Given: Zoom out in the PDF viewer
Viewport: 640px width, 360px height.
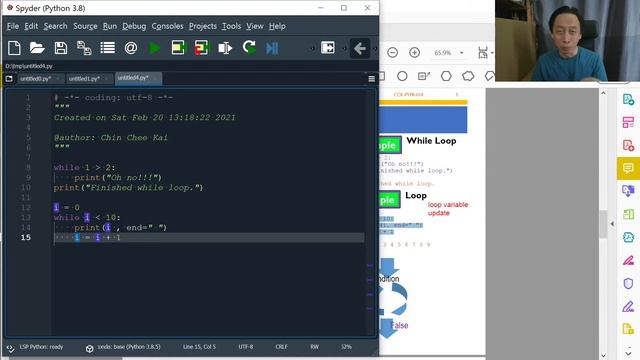Looking at the screenshot, I should pos(393,52).
